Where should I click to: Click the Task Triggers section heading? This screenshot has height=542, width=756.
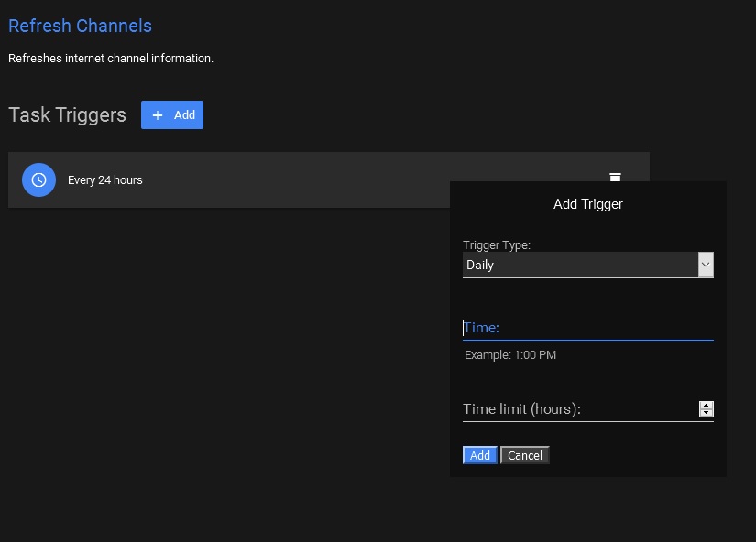tap(67, 115)
